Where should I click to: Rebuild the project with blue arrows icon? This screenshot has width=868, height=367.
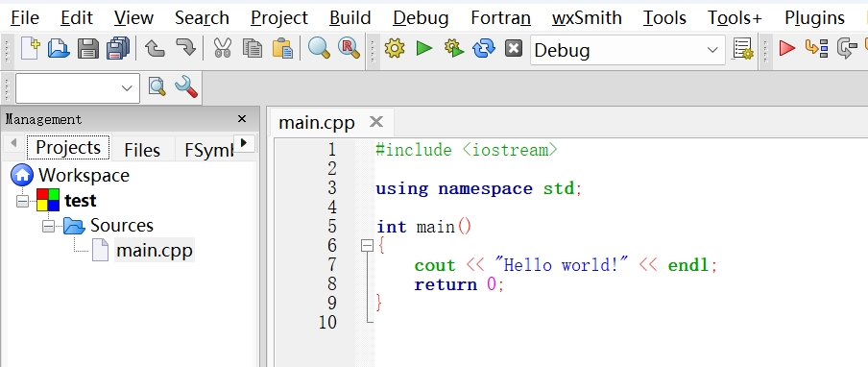click(483, 49)
